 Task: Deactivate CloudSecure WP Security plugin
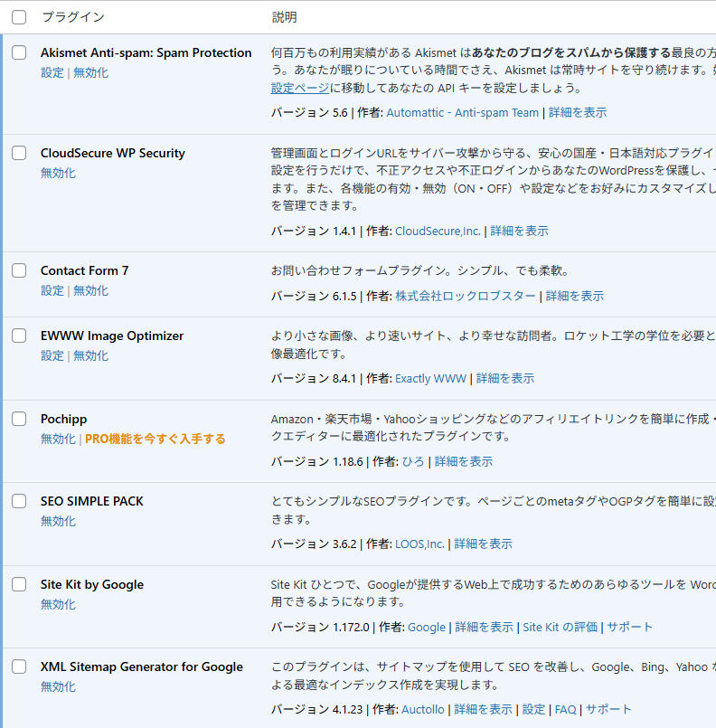point(58,172)
